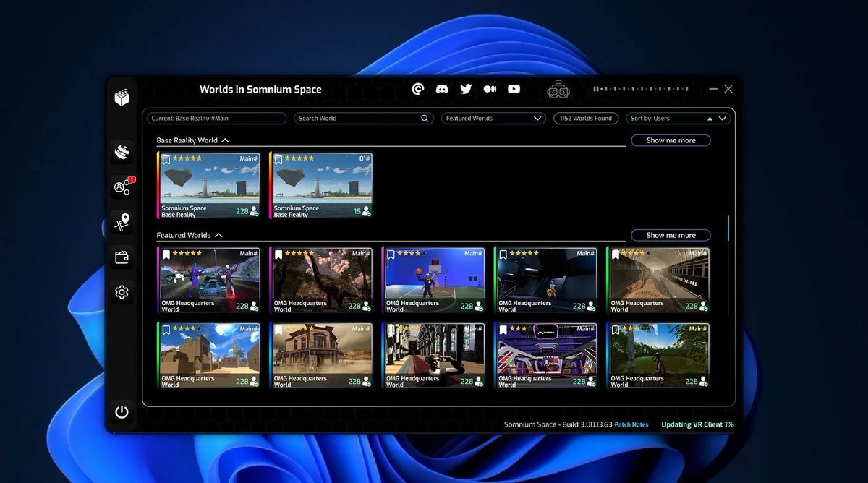Collapse the Base Reality World section
This screenshot has height=483, width=868.
[x=225, y=140]
